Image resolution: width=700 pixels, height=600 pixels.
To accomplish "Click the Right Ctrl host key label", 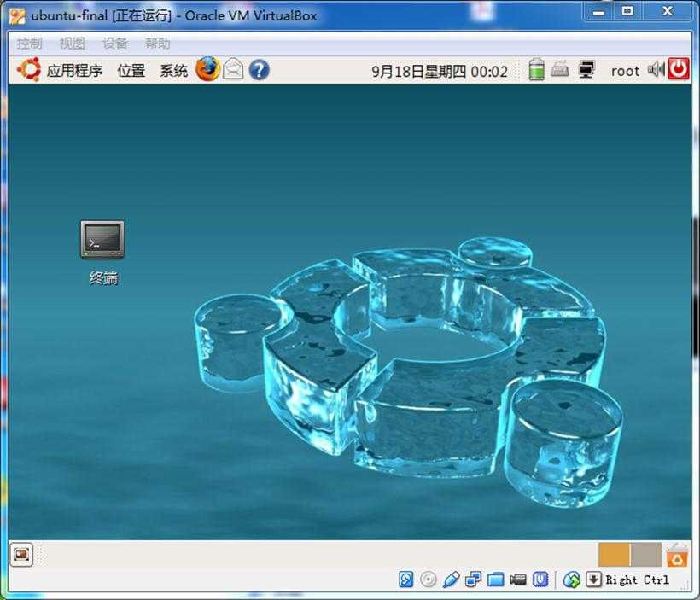I will click(638, 580).
